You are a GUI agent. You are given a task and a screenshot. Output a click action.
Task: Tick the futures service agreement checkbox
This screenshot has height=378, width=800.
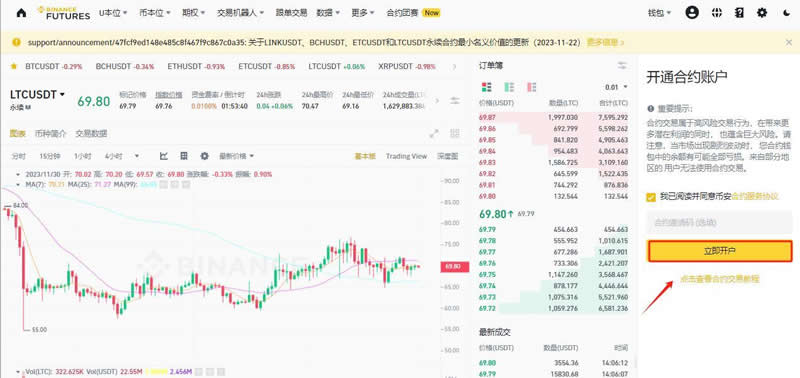pyautogui.click(x=651, y=197)
